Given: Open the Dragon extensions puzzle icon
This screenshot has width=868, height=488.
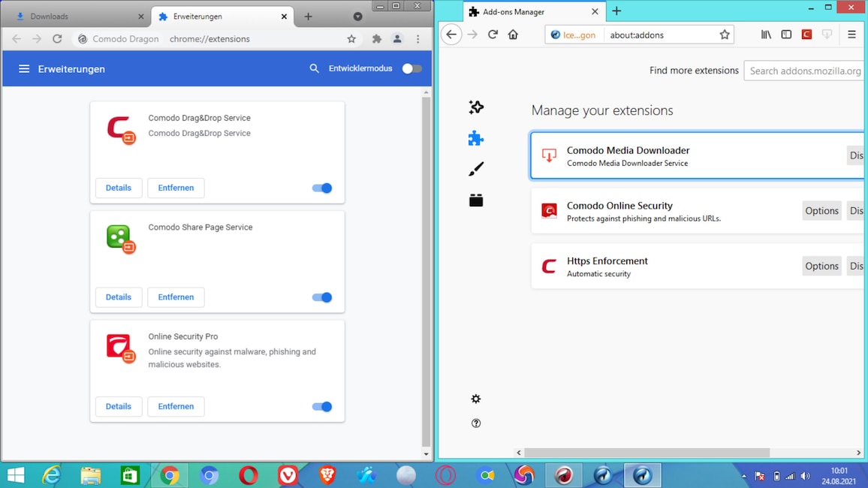Looking at the screenshot, I should point(377,39).
